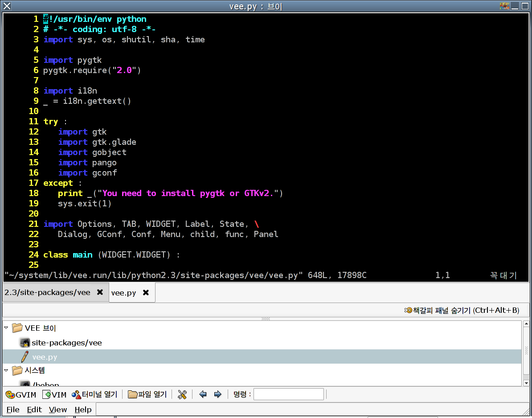Close the 2.3/site-packages/vee tab
Screen dimensions: 532x418
100,292
